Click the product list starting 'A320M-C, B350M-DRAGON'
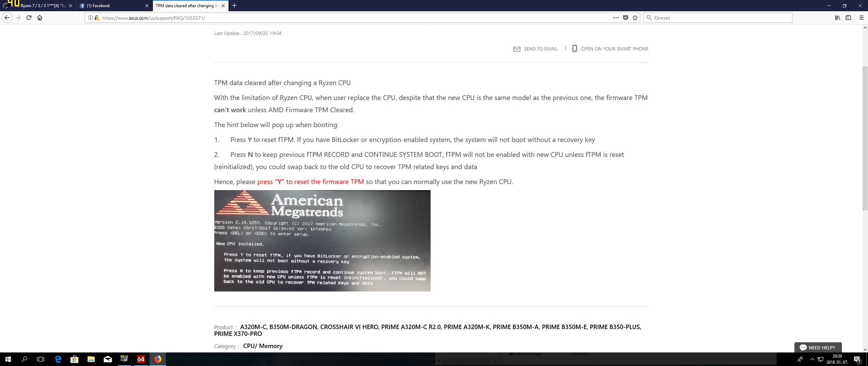 [427, 330]
